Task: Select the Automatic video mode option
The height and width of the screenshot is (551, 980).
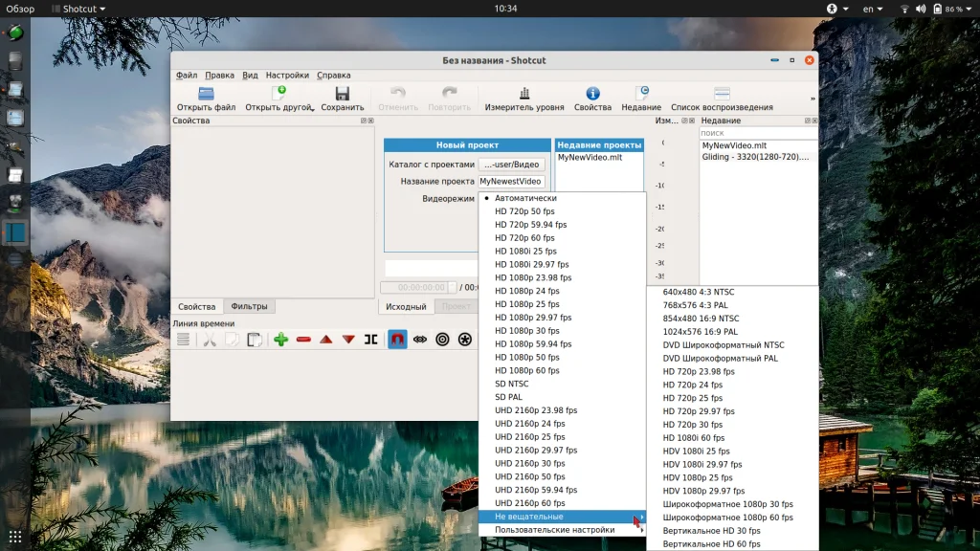Action: 525,198
